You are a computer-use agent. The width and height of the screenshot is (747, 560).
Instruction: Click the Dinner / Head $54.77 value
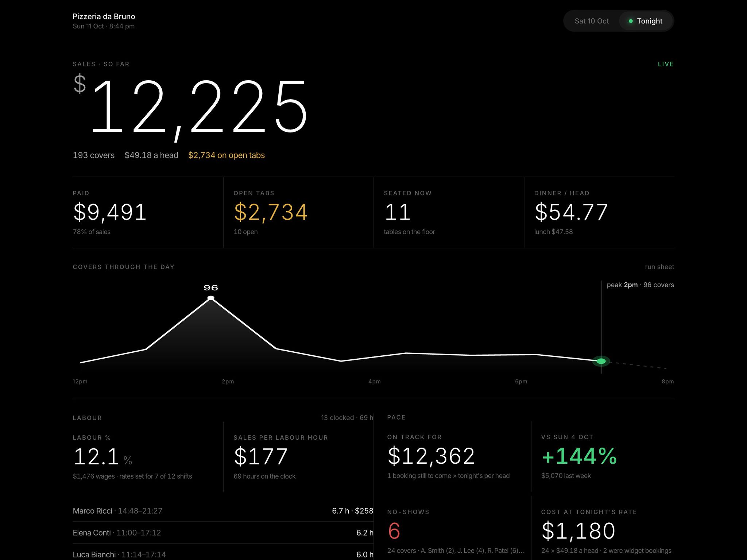(571, 212)
